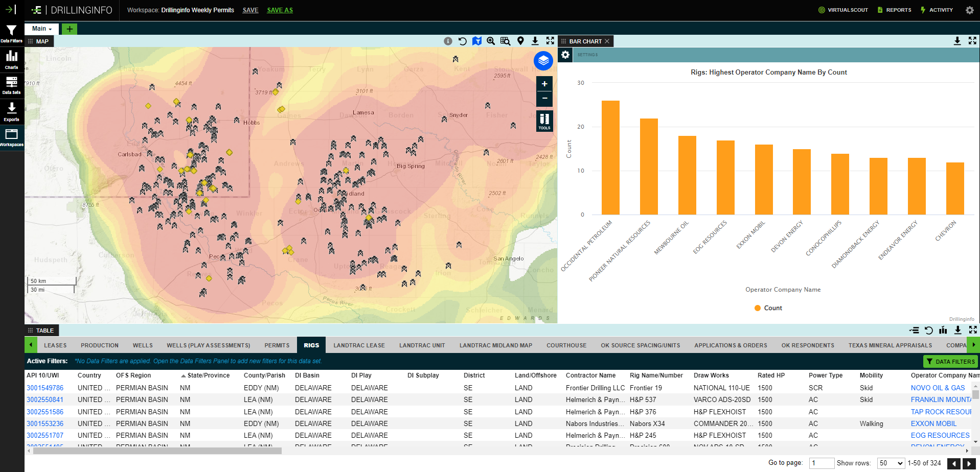Viewport: 980px width, 472px height.
Task: Click the Go to page input field
Action: point(822,463)
